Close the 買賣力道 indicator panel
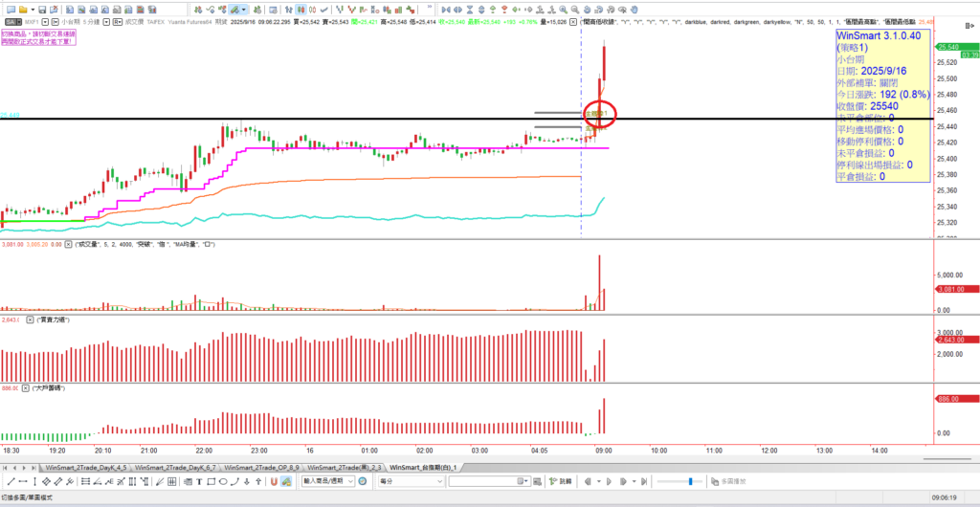Viewport: 980px width, 507px height. click(x=30, y=319)
